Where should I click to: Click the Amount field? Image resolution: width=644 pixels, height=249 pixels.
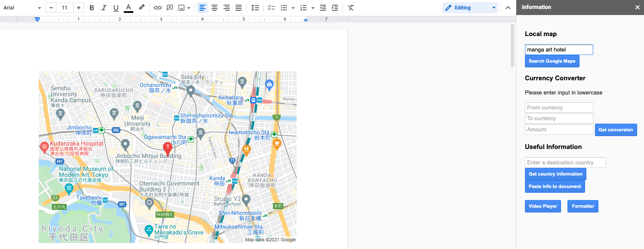click(x=559, y=130)
